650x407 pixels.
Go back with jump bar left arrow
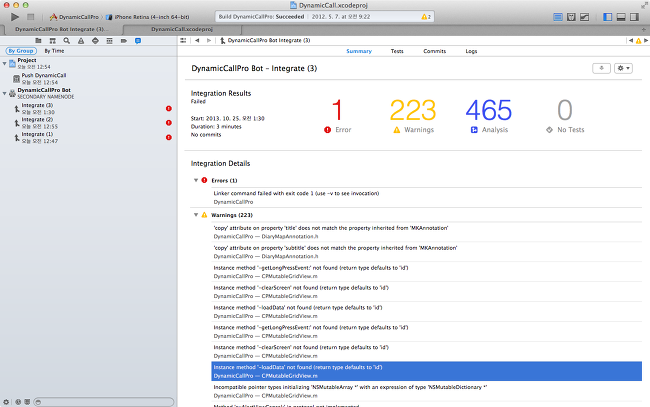click(197, 41)
